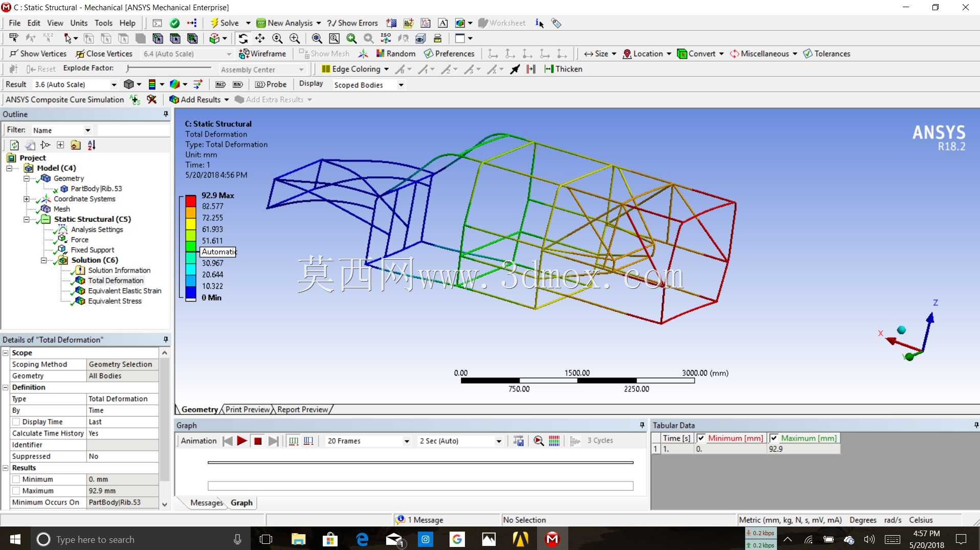Open the Outline Filter Name dropdown

(87, 130)
